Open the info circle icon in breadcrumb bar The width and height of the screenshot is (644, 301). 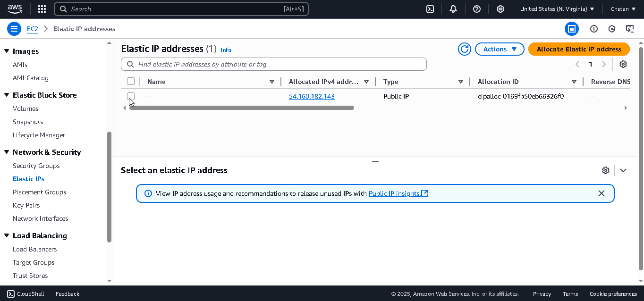point(594,29)
